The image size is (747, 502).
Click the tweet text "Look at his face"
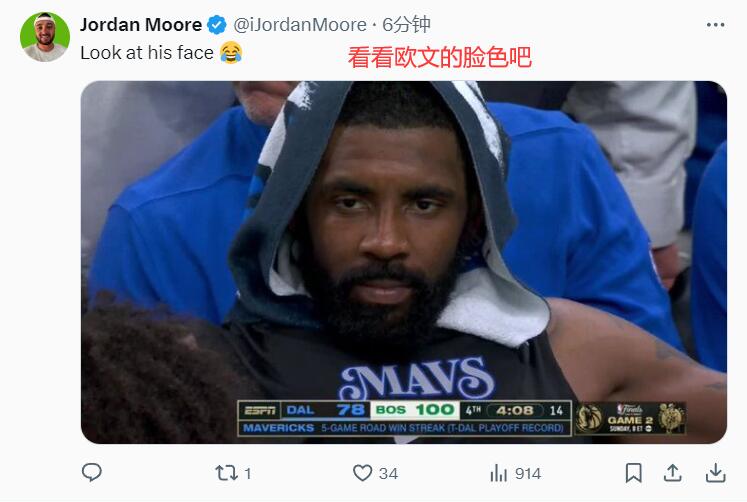click(147, 53)
